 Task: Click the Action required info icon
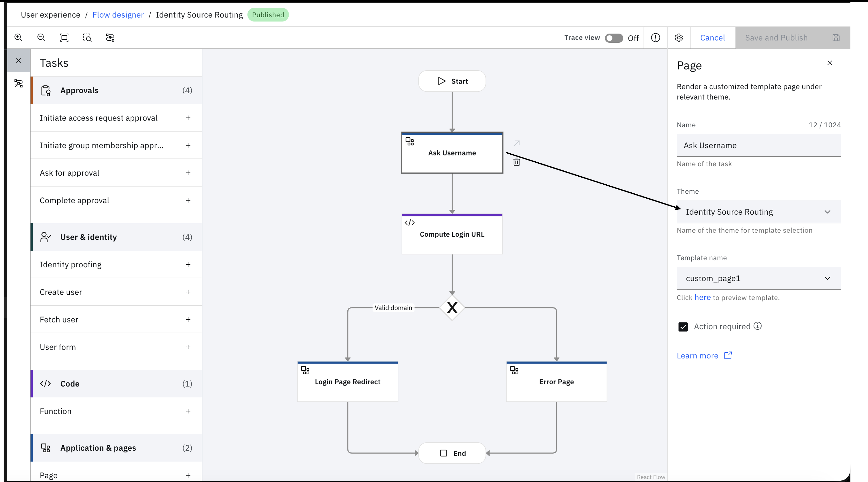[758, 326]
